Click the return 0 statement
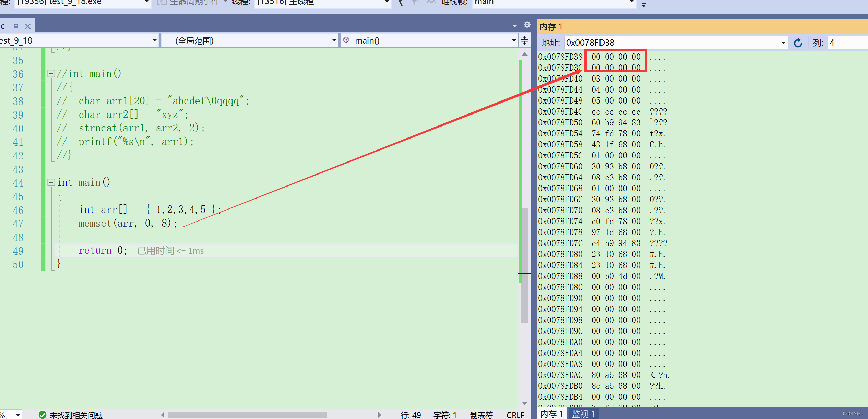Screen dimensions: 868x419 (103, 250)
